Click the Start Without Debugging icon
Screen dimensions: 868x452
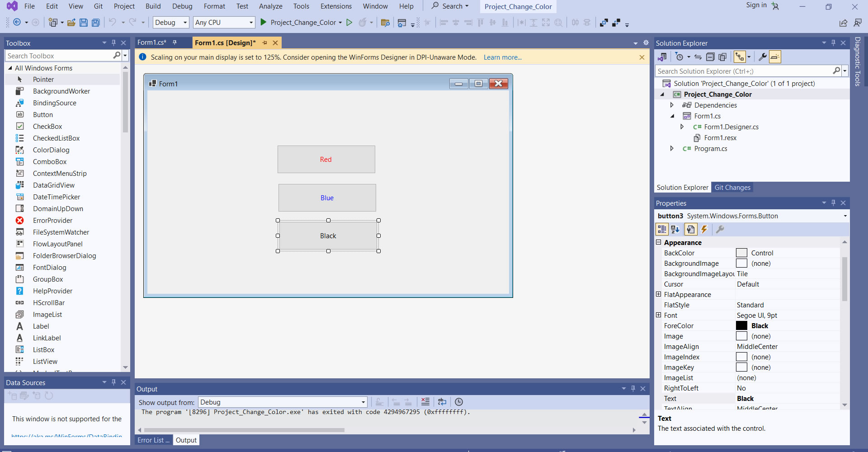pyautogui.click(x=349, y=23)
